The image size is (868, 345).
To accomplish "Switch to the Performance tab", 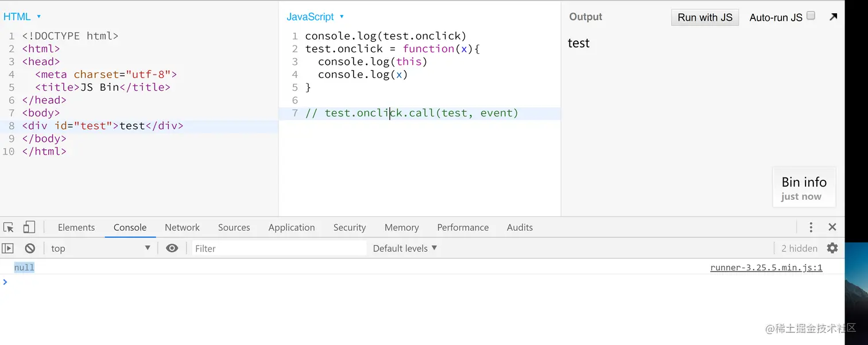I will (x=463, y=227).
